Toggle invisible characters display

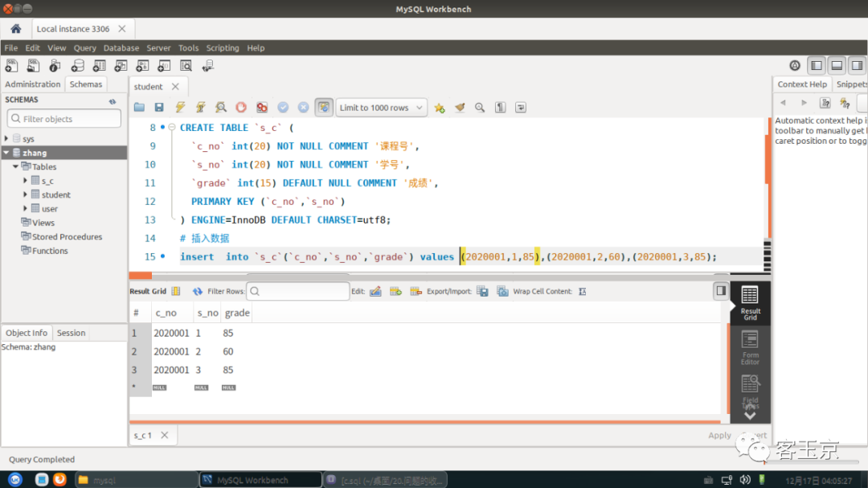pos(501,108)
